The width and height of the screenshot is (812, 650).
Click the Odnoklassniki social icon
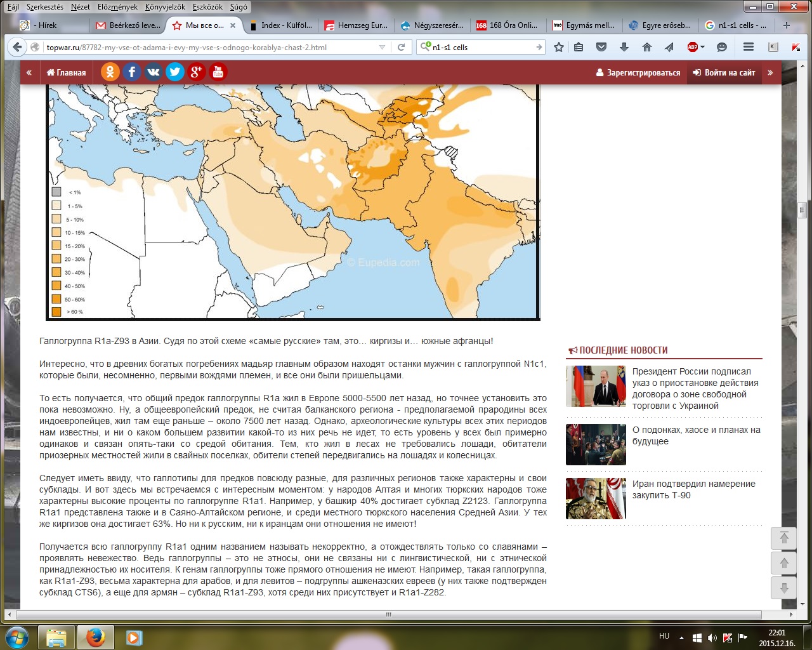[x=110, y=72]
